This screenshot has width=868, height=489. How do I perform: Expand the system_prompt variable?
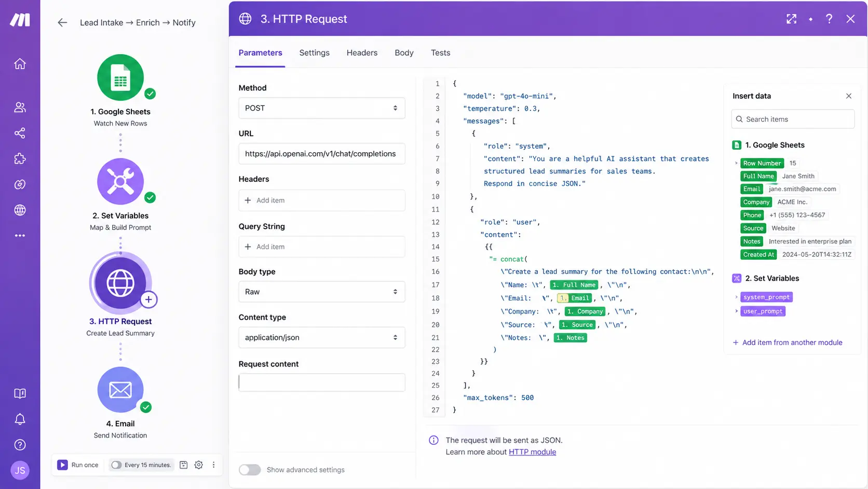point(736,297)
